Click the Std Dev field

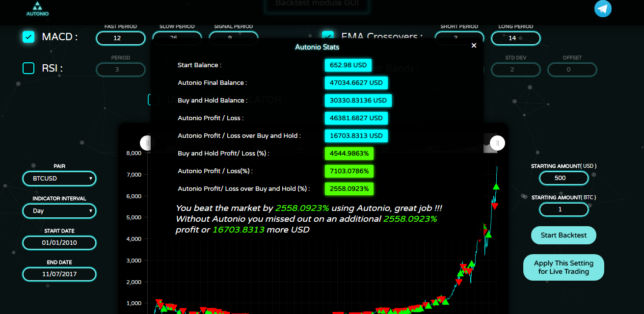coord(516,70)
